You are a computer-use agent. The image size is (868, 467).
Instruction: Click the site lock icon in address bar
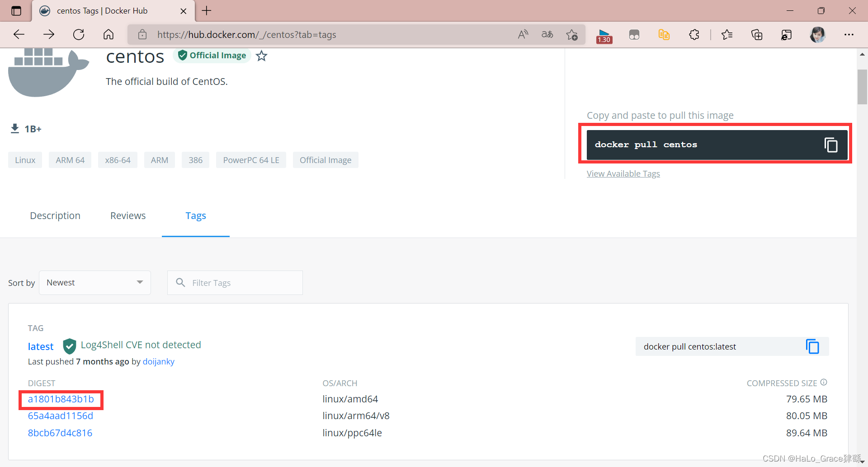point(142,34)
